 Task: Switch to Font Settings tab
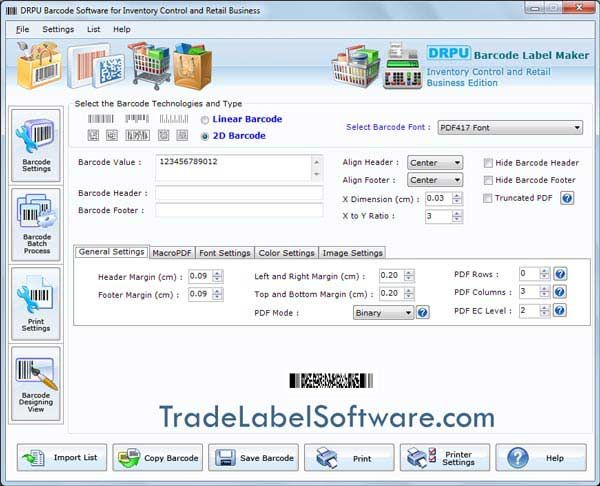pyautogui.click(x=225, y=253)
